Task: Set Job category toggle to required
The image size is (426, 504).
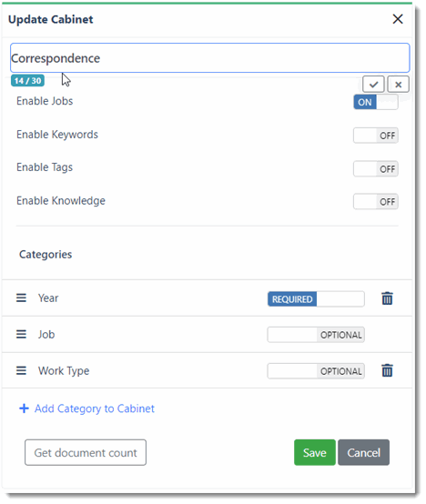Action: [316, 335]
